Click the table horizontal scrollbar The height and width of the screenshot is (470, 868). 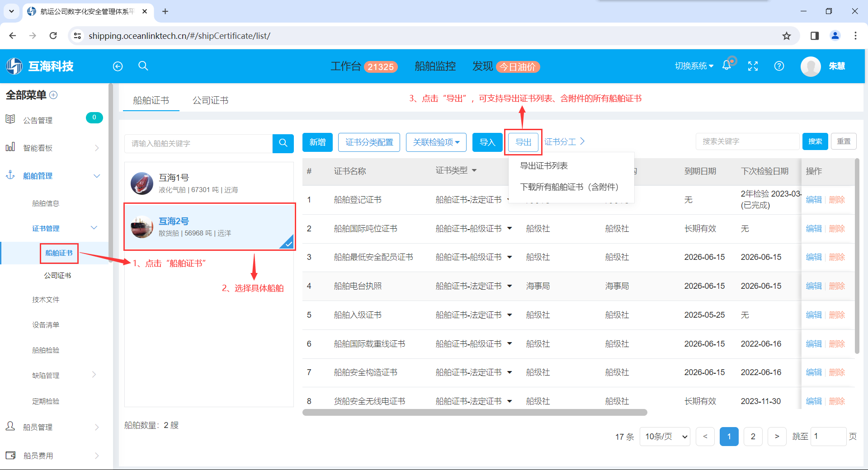click(475, 413)
